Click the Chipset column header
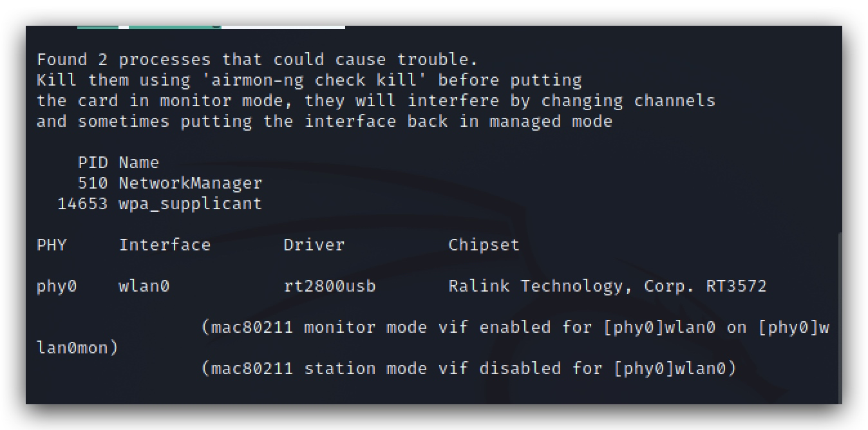This screenshot has width=868, height=430. [x=484, y=245]
